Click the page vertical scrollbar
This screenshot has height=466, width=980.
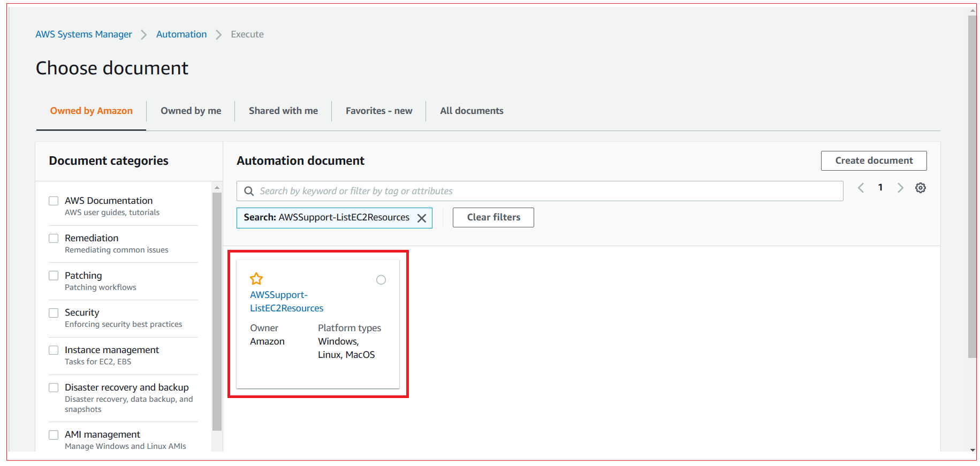(x=973, y=187)
